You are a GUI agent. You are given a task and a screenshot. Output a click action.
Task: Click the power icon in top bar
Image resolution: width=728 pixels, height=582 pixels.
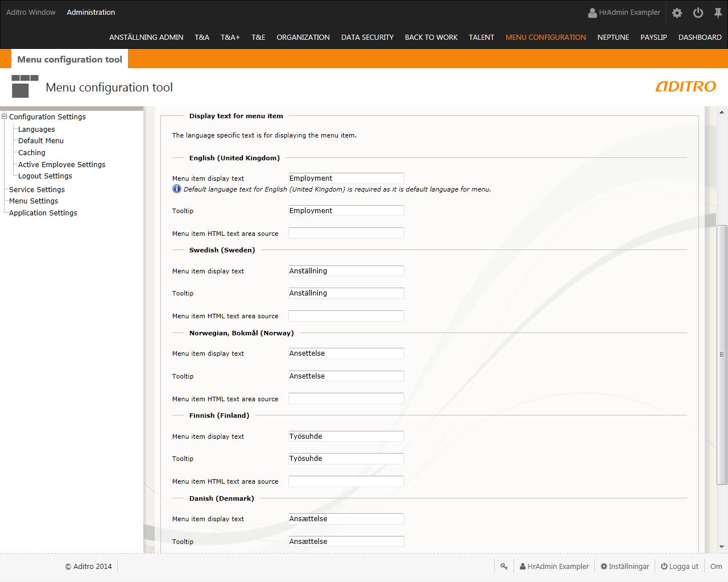click(698, 13)
